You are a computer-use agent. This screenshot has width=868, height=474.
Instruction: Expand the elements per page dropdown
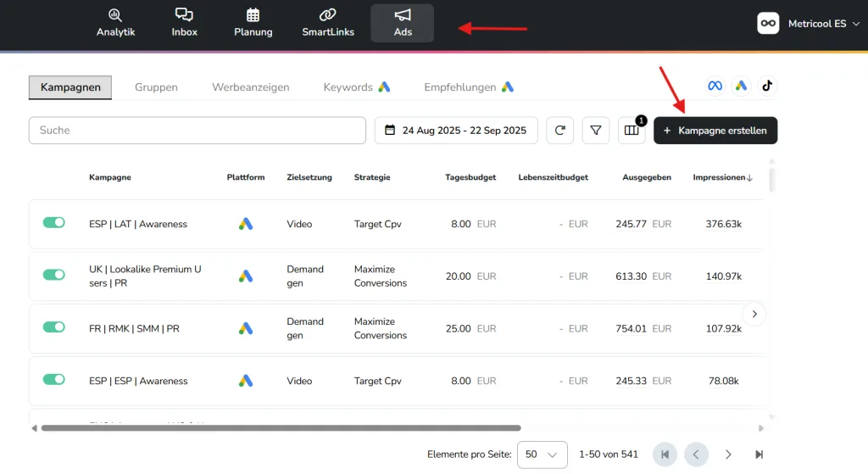(x=541, y=454)
